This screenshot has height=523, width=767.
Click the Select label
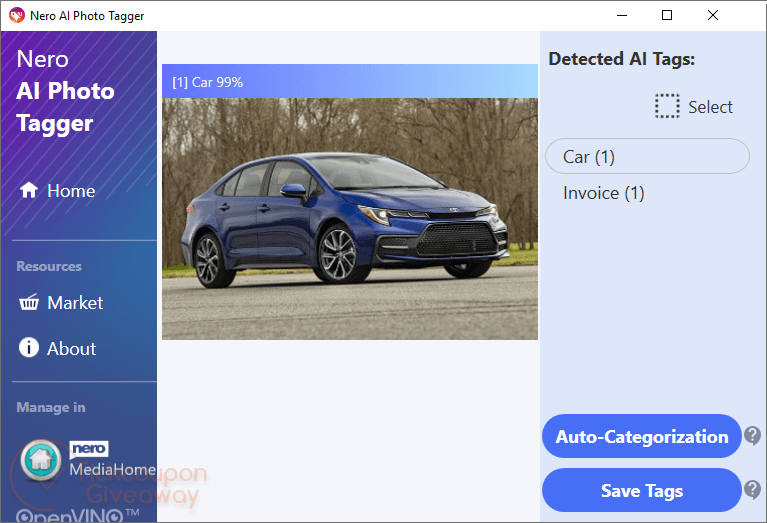710,107
